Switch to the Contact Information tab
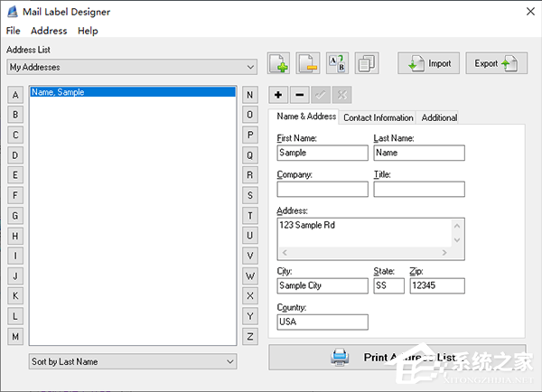Image resolution: width=542 pixels, height=392 pixels. click(x=378, y=117)
